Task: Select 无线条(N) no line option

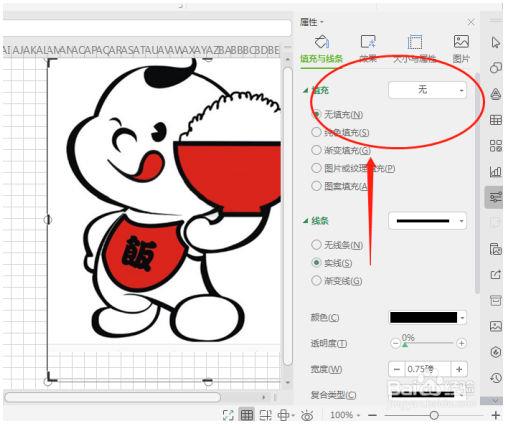Action: [337, 245]
